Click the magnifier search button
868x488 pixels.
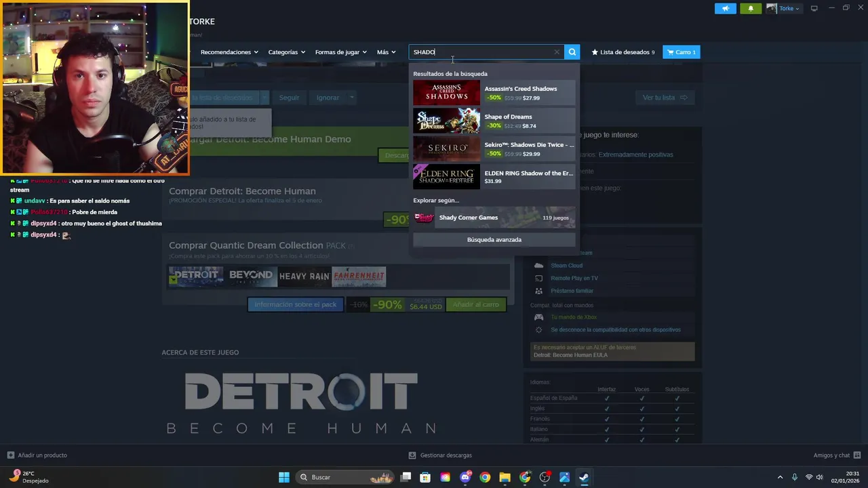(572, 52)
